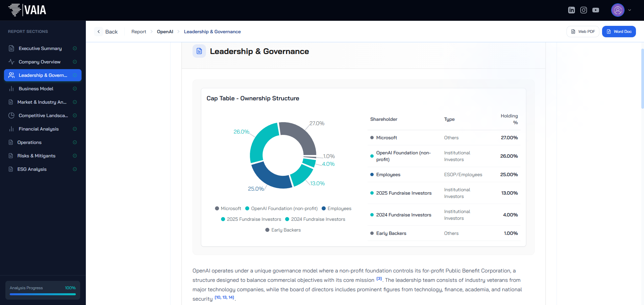
Task: Toggle Microsoft series in chart legend
Action: click(228, 208)
